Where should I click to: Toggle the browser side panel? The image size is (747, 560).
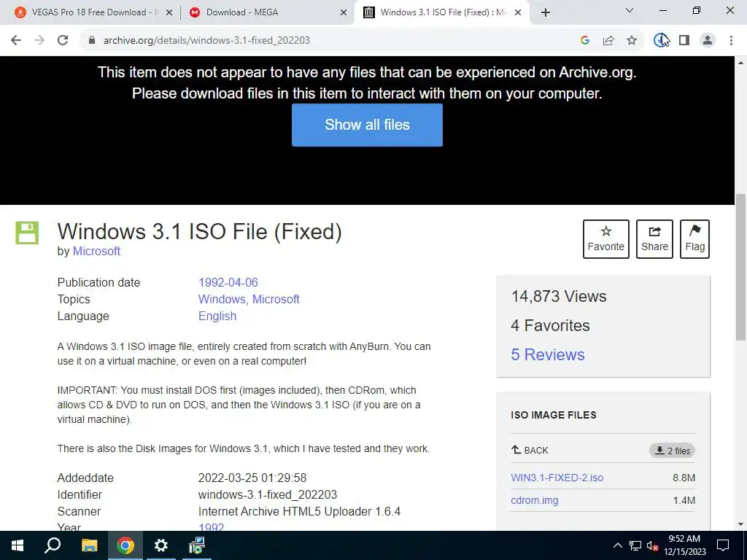684,41
